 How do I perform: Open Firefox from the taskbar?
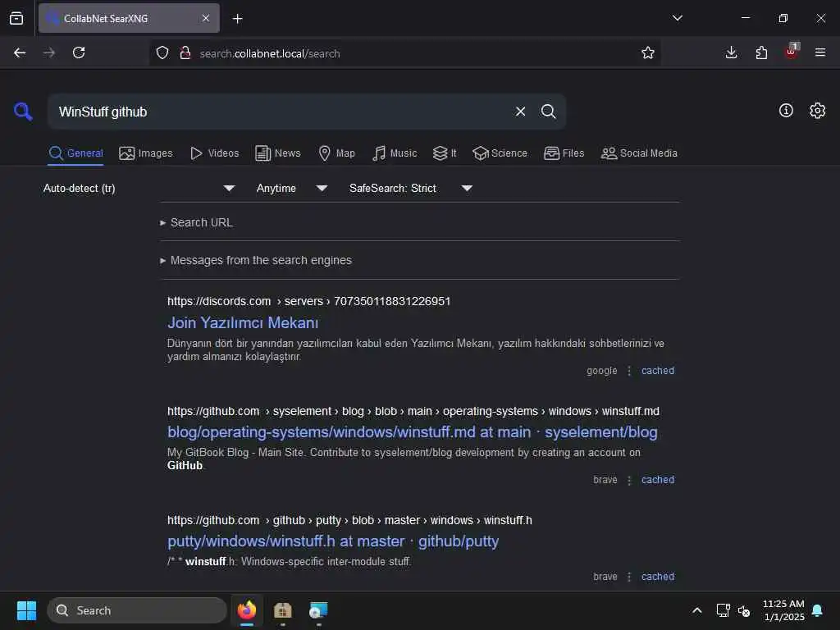point(246,610)
